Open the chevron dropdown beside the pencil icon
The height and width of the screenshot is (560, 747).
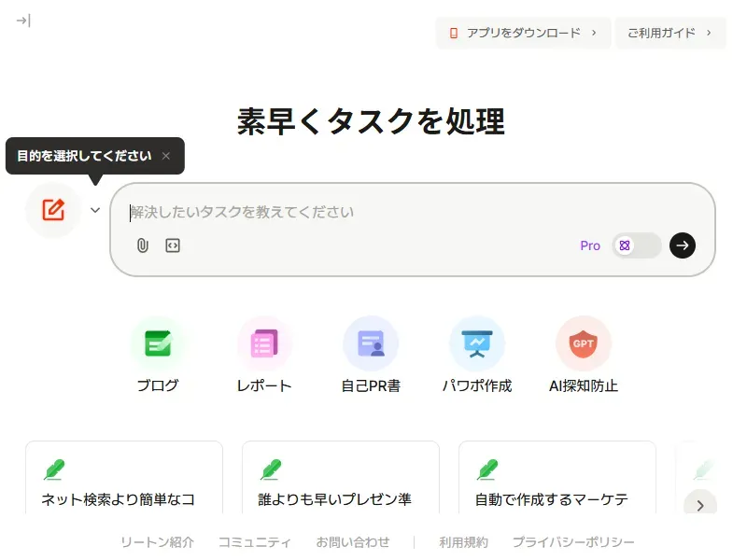coord(93,209)
